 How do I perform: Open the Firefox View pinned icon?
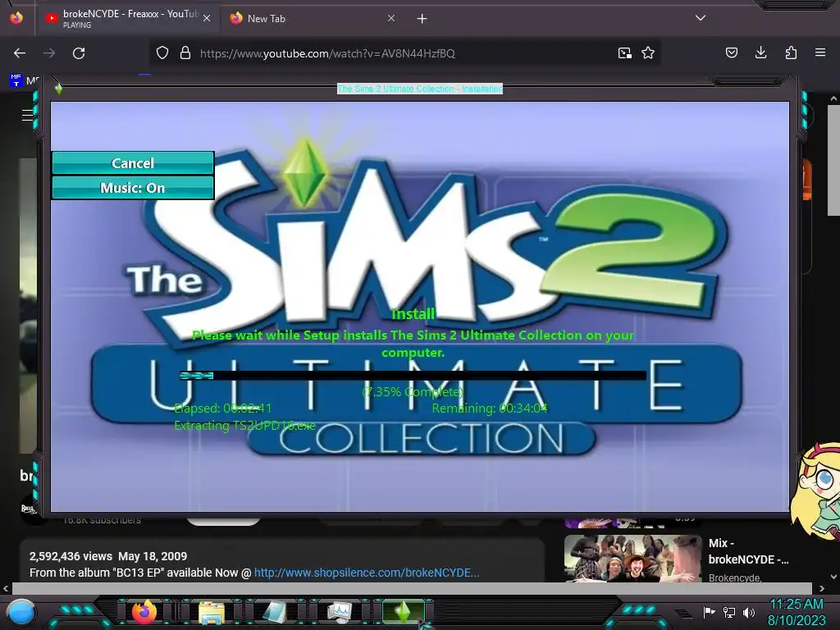click(x=16, y=19)
